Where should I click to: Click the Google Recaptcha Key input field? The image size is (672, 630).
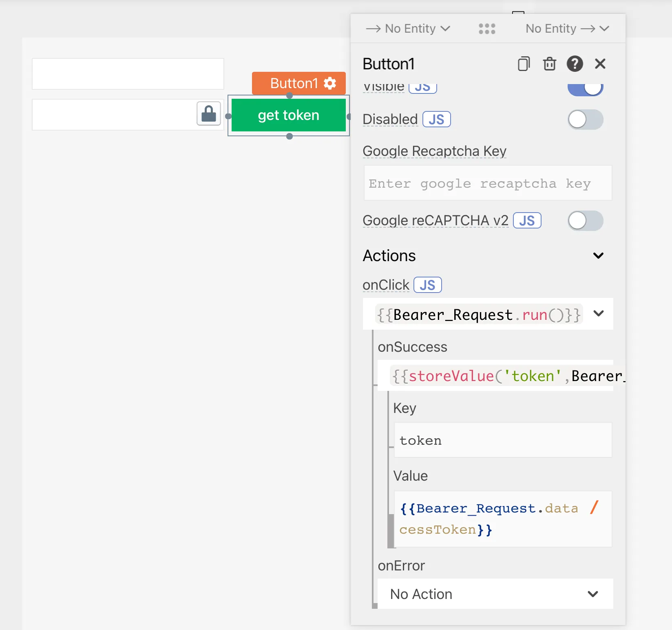(487, 183)
